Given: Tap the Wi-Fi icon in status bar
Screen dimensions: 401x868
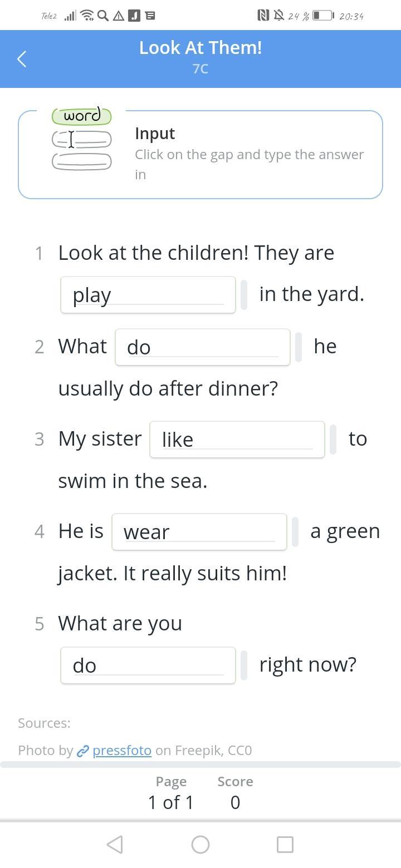Looking at the screenshot, I should pyautogui.click(x=87, y=16).
